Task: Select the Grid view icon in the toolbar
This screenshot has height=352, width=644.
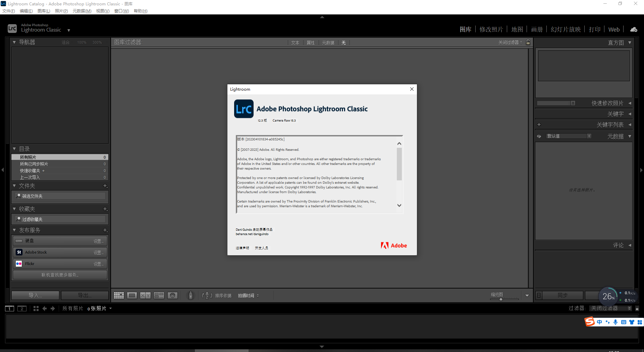Action: click(118, 295)
